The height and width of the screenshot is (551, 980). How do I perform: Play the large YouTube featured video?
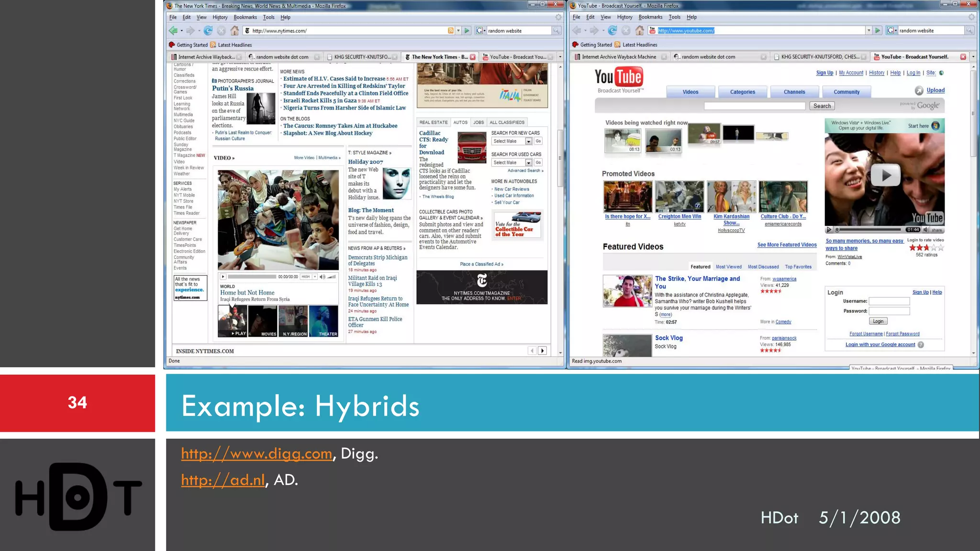pos(885,176)
